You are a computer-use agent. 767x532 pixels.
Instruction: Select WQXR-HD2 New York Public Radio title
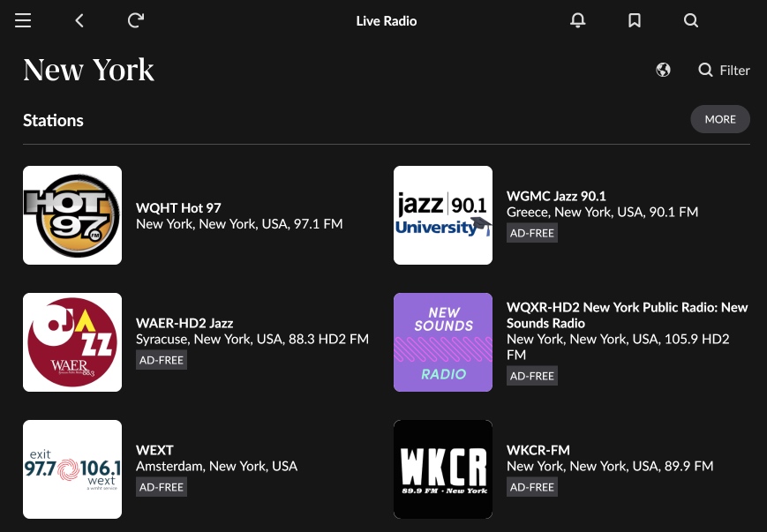point(627,315)
